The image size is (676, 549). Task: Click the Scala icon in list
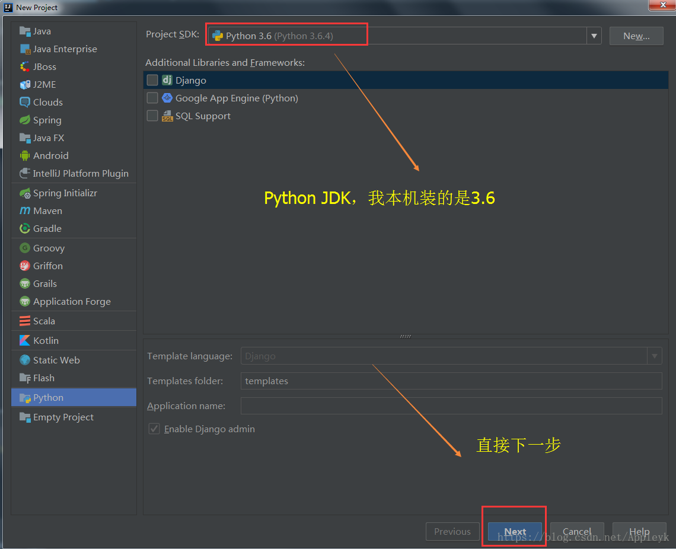point(24,321)
